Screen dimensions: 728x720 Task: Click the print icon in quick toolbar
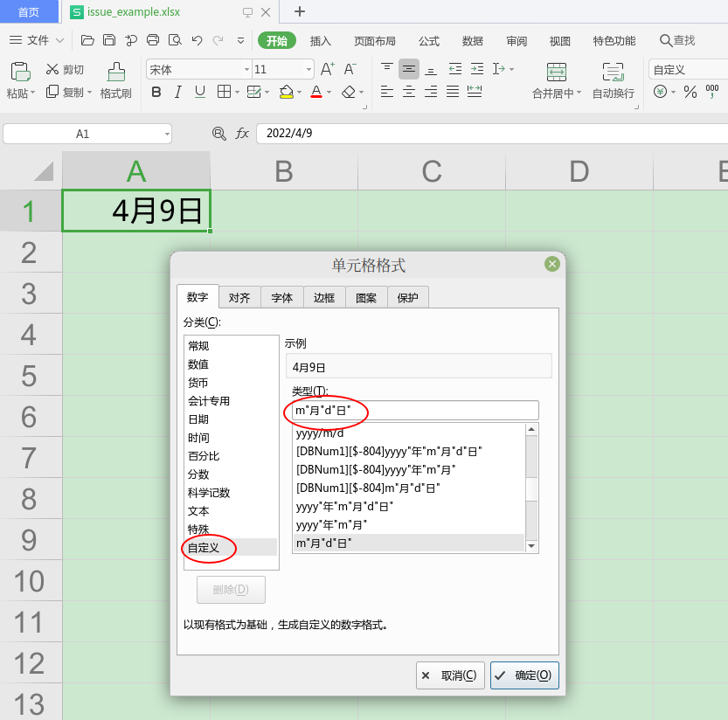[153, 40]
